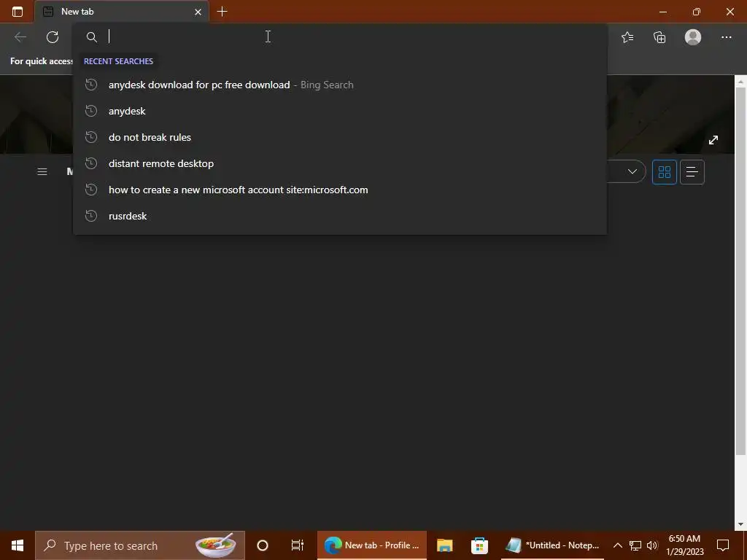Click history icon beside rusrdesk
This screenshot has height=560, width=747.
91,216
